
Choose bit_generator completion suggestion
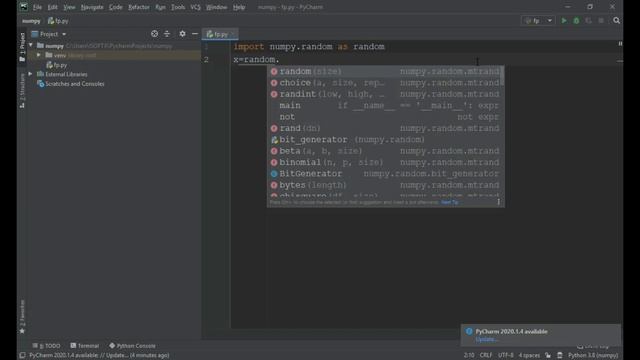pos(385,140)
